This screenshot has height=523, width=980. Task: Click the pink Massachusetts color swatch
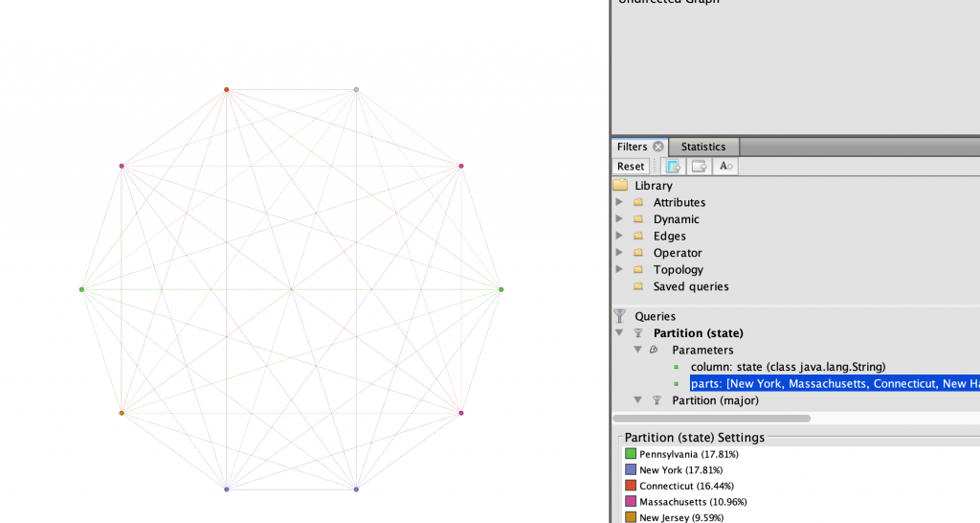point(631,502)
